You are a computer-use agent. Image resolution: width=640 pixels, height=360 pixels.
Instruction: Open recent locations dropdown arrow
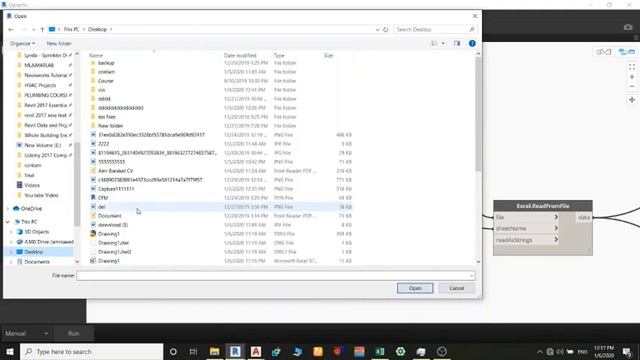(33, 29)
